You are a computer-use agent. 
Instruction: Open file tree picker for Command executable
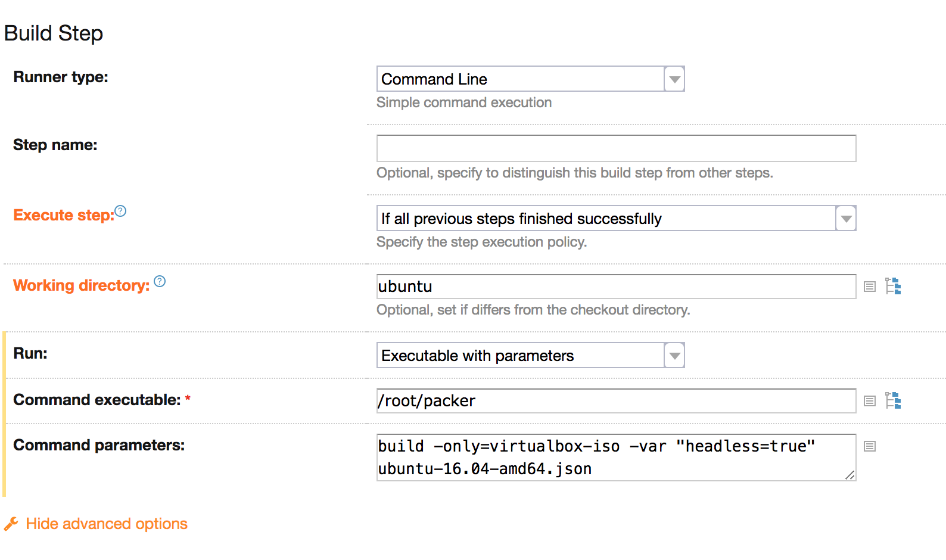coord(893,401)
